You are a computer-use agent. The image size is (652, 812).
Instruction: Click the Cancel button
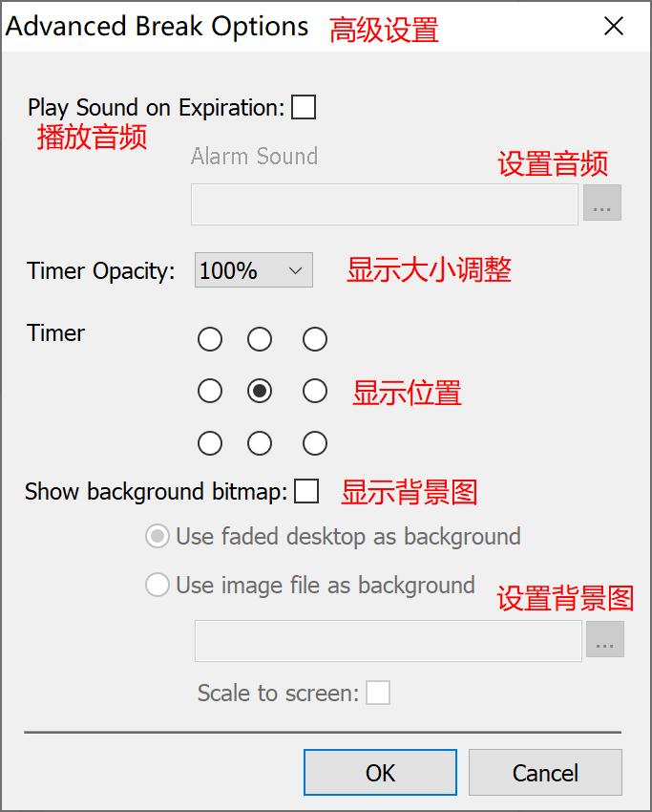point(545,772)
